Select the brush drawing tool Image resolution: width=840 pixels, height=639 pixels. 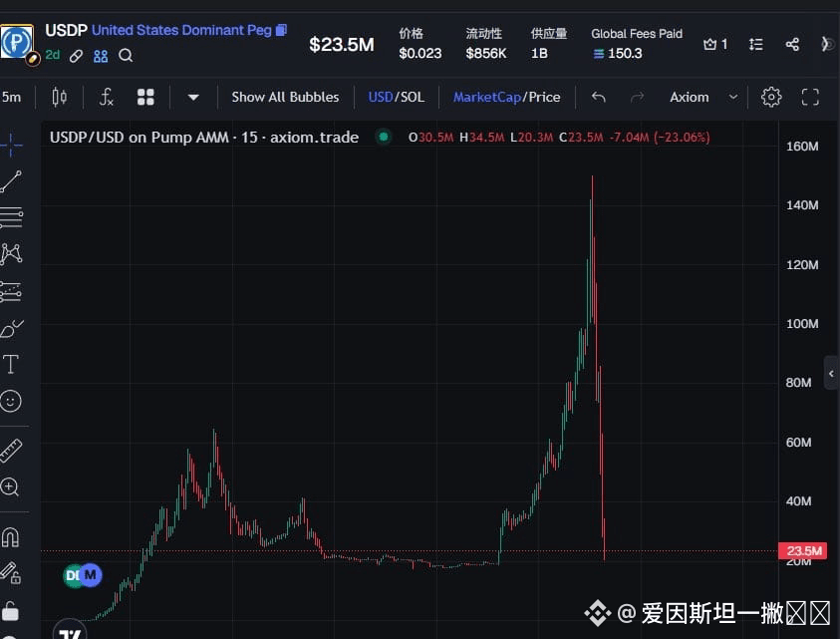[12, 328]
